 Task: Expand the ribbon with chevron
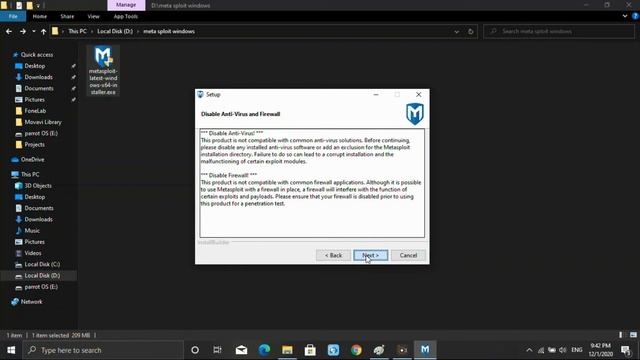[625, 16]
